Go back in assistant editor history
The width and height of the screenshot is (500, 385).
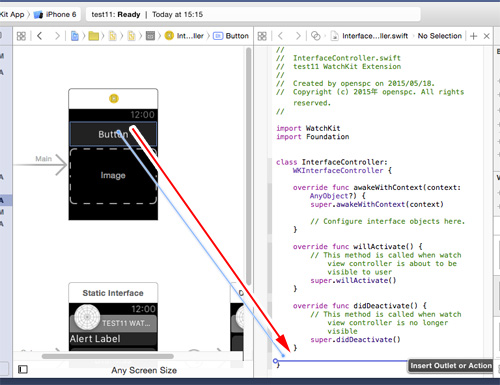coord(280,36)
